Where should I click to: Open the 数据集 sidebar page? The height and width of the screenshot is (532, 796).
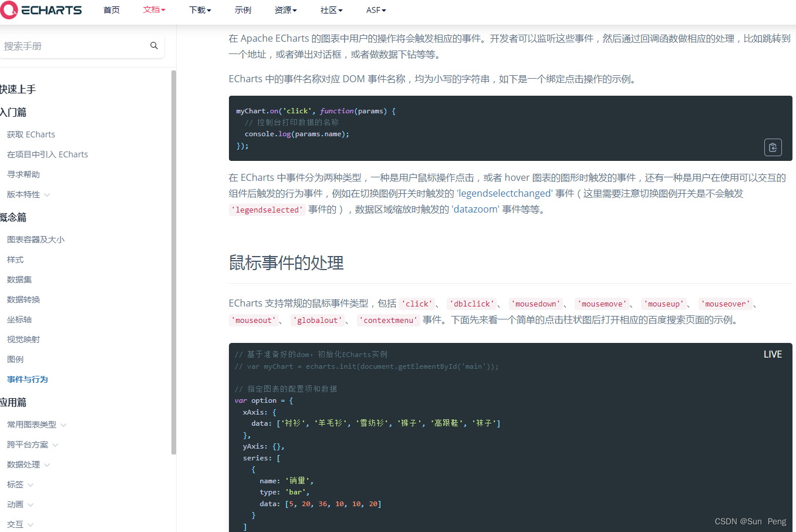19,280
